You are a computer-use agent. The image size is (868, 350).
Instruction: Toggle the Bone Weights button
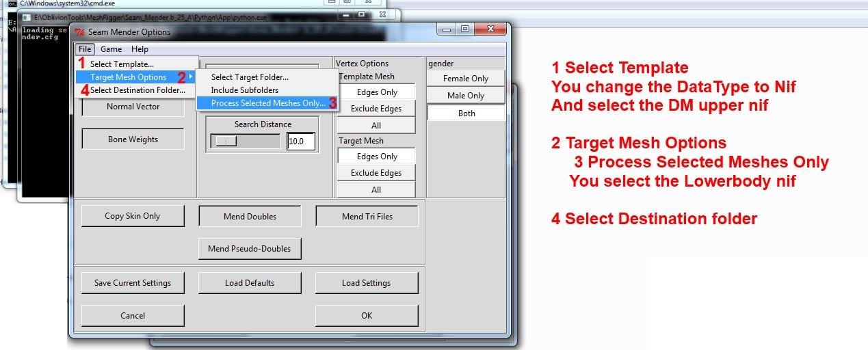133,139
